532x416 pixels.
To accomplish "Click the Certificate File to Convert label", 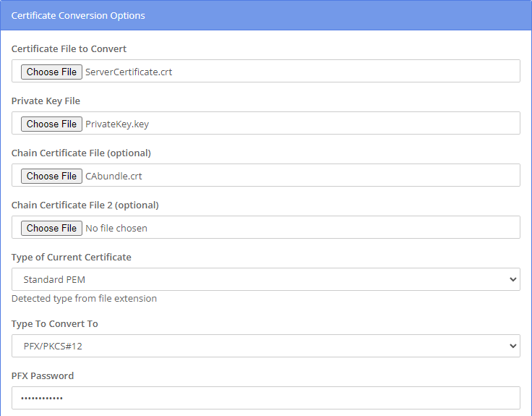I will coord(69,49).
